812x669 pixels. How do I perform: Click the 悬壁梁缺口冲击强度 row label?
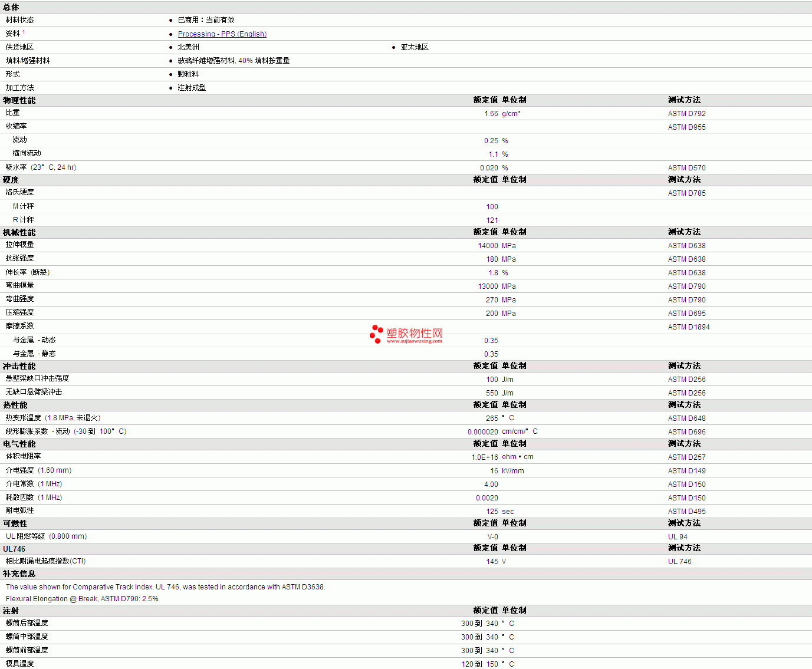click(37, 378)
